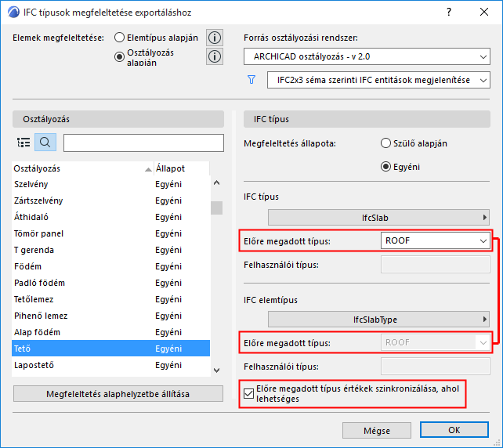The width and height of the screenshot is (503, 448).
Task: Sort list by Osztályozás column header
Action: click(83, 168)
